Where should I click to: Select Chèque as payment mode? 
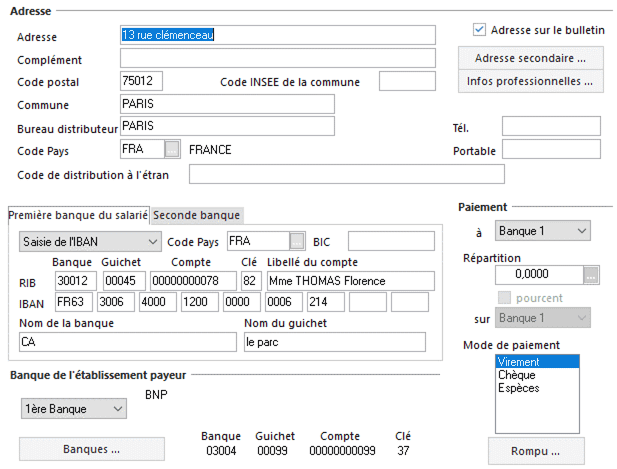[x=516, y=375]
